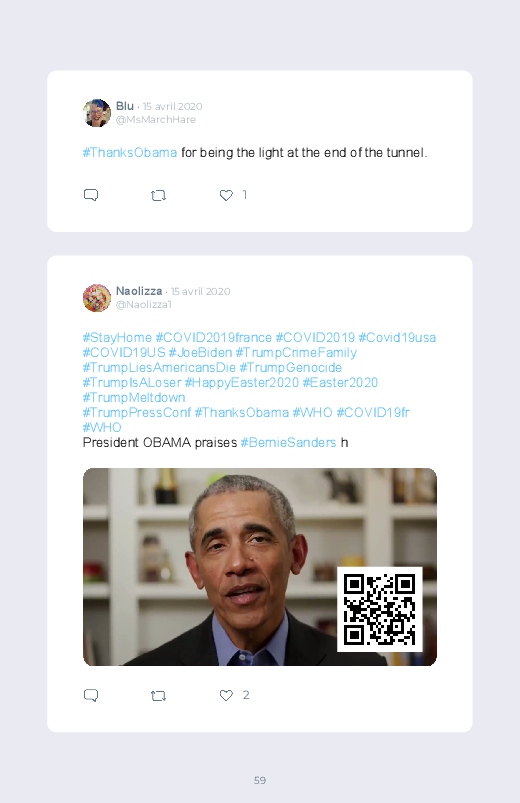Click the #ThanksObama hashtag in Blu's tweet
The height and width of the screenshot is (803, 520).
[x=130, y=153]
